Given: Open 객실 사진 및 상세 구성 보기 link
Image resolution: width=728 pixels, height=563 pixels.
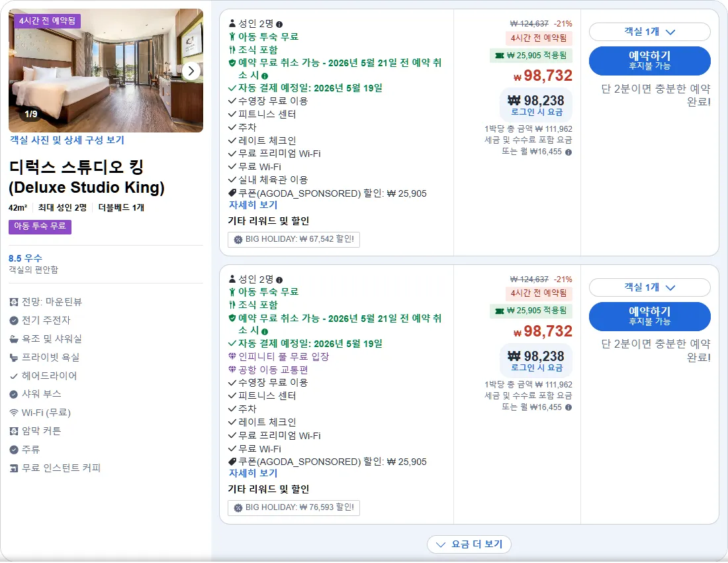Looking at the screenshot, I should [67, 140].
